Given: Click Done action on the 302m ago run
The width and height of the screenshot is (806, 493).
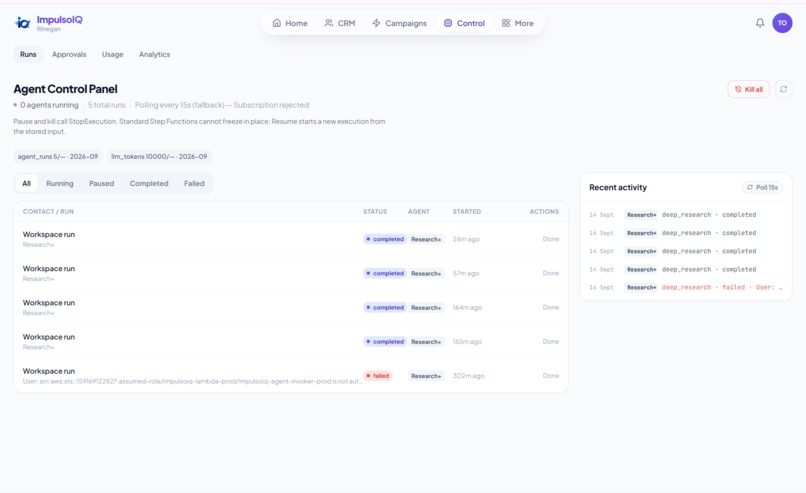Looking at the screenshot, I should [551, 376].
